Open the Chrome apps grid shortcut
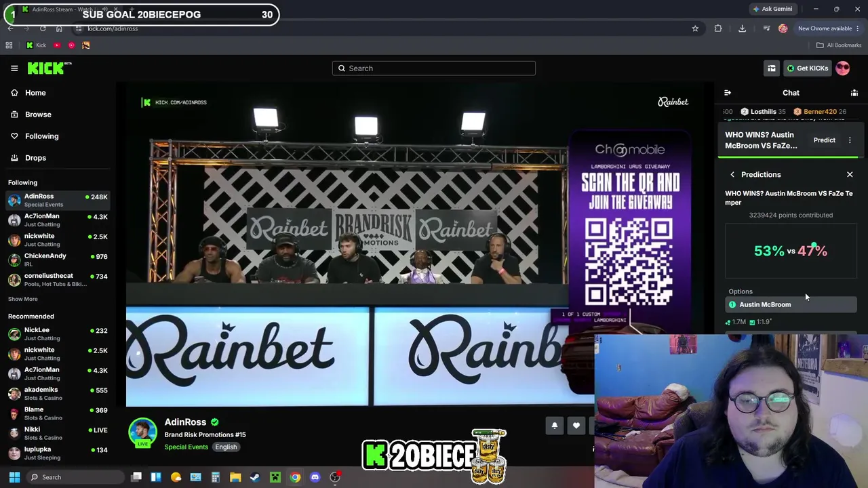Viewport: 868px width, 488px height. pos(9,45)
